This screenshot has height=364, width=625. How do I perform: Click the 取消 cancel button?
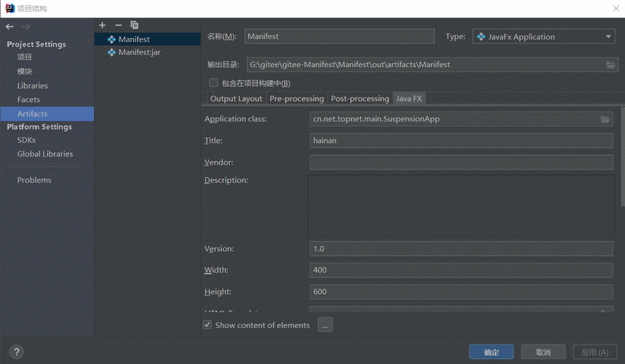[x=543, y=352]
